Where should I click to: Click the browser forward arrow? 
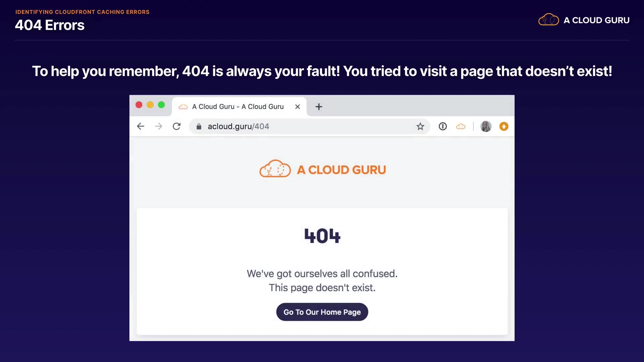click(159, 126)
